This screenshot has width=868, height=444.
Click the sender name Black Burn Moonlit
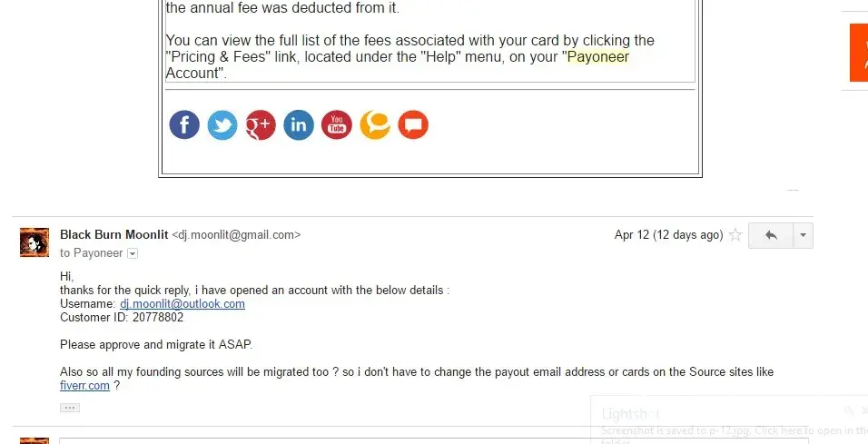click(x=114, y=234)
